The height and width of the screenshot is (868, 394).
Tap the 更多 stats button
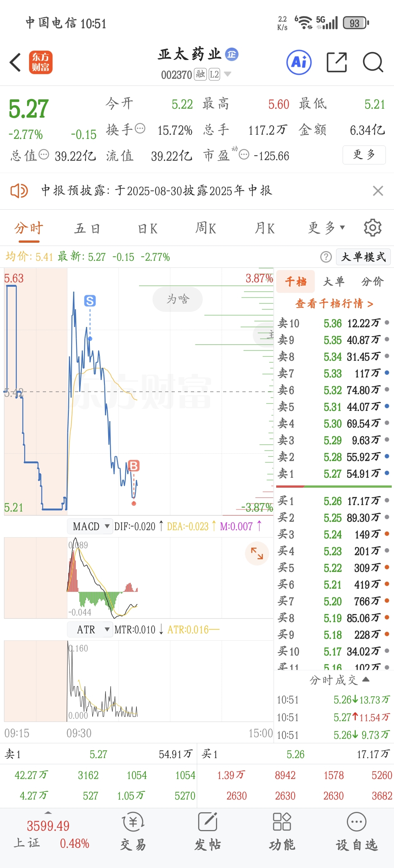click(364, 155)
